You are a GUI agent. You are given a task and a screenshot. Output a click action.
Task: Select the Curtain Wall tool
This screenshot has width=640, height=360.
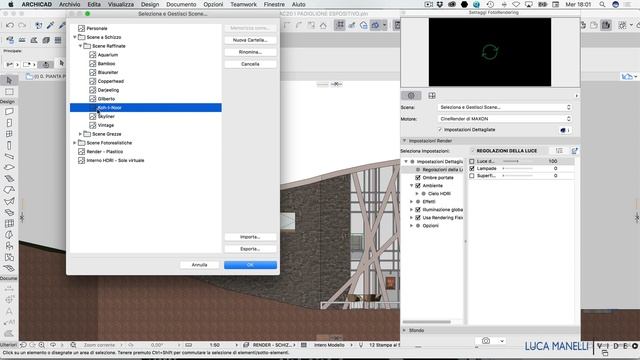coord(9,223)
